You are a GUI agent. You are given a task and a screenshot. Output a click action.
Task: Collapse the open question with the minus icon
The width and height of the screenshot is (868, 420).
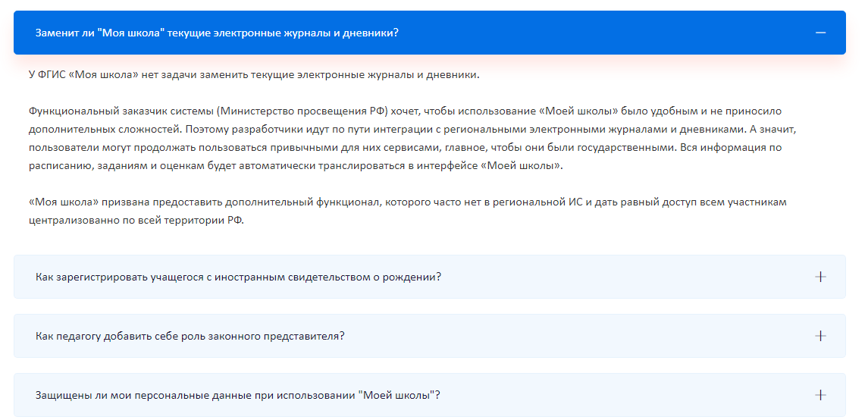820,33
